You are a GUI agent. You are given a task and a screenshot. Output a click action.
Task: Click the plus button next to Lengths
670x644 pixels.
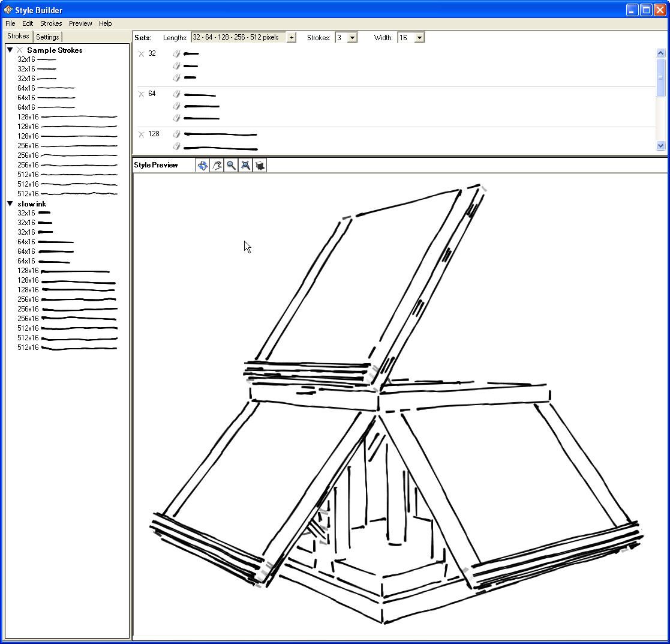coord(292,38)
